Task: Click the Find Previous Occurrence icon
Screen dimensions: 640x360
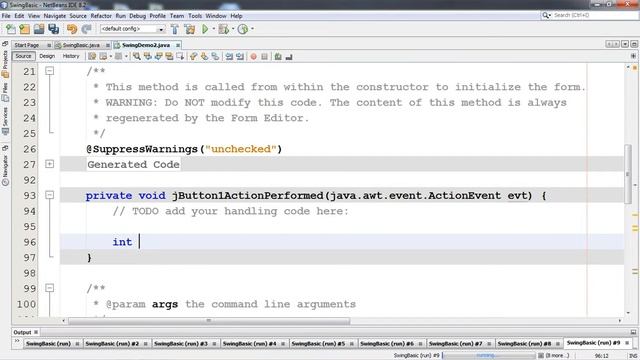Action: coord(148,57)
